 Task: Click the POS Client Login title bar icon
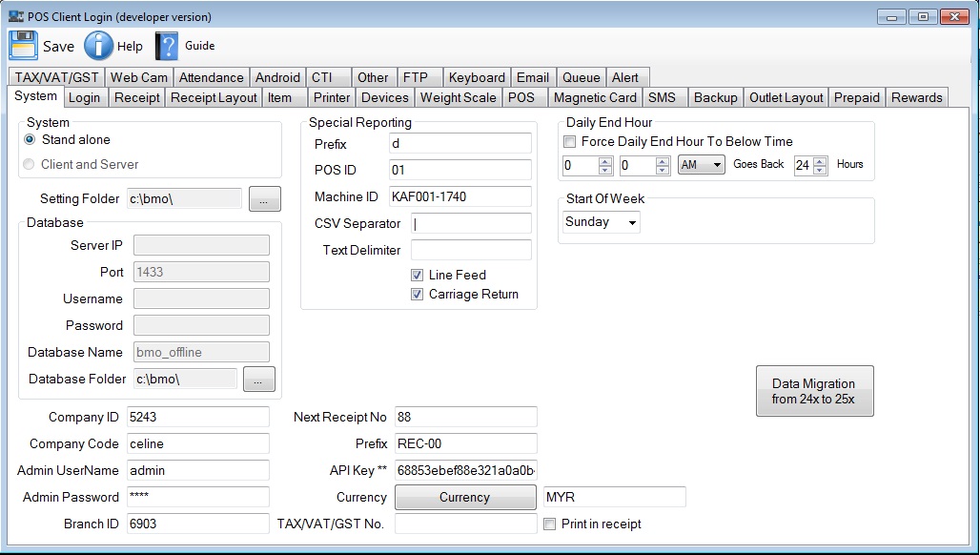click(15, 16)
